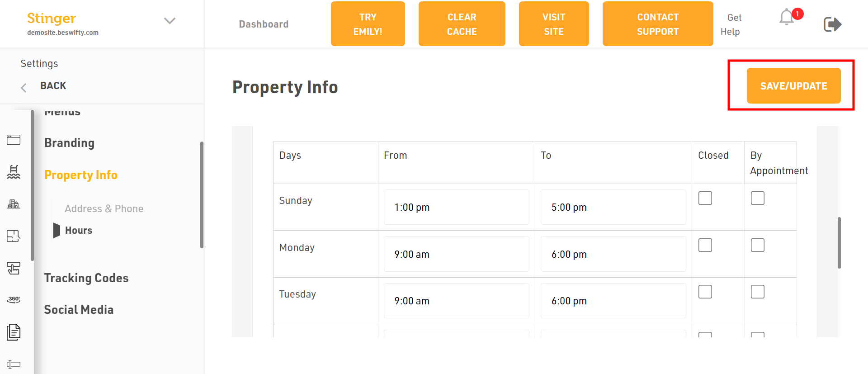Open Sunday From time 1:00 pm field

point(456,207)
